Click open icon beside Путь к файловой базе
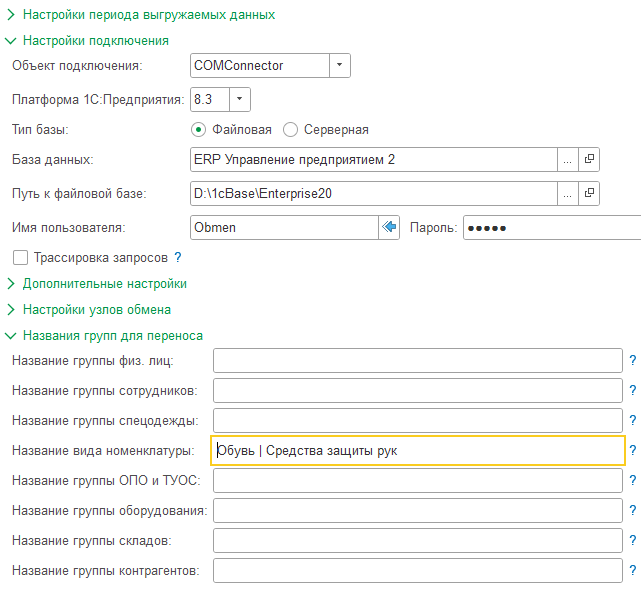 pos(589,193)
